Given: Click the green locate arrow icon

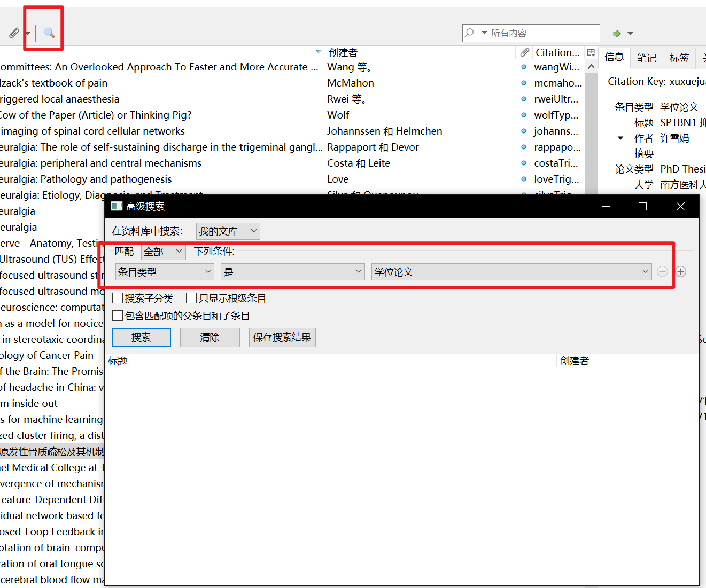Looking at the screenshot, I should coord(617,33).
